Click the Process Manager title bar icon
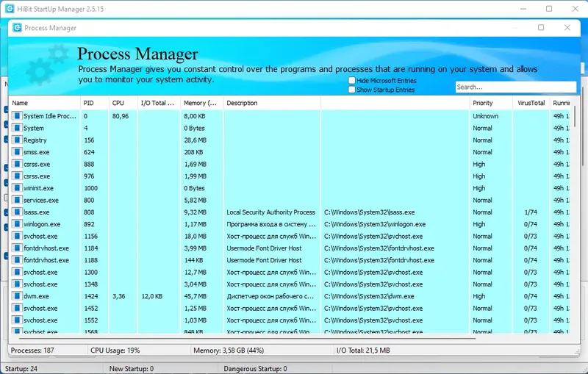Image resolution: width=588 pixels, height=374 pixels. (17, 28)
